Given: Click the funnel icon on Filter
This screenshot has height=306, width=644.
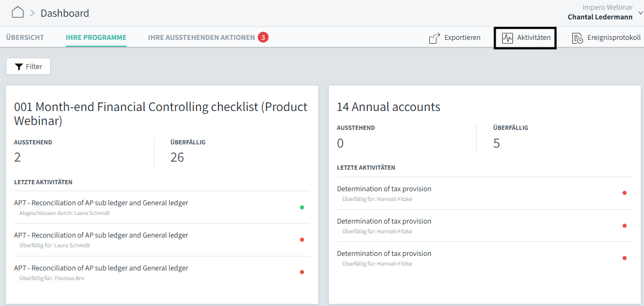Looking at the screenshot, I should click(19, 67).
